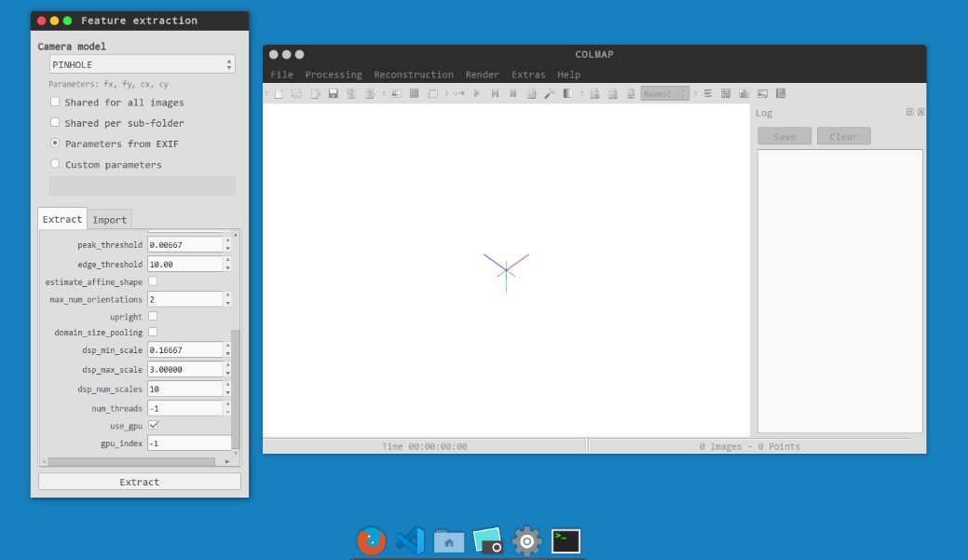Screen dimensions: 968x560
Task: Increase max_num_orientations with its up arrow
Action: [228, 295]
